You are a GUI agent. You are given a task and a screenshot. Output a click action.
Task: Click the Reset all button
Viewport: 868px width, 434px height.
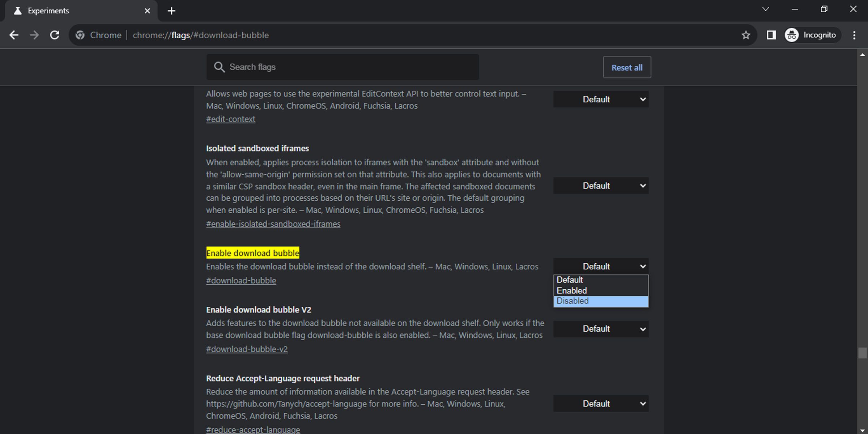click(627, 67)
